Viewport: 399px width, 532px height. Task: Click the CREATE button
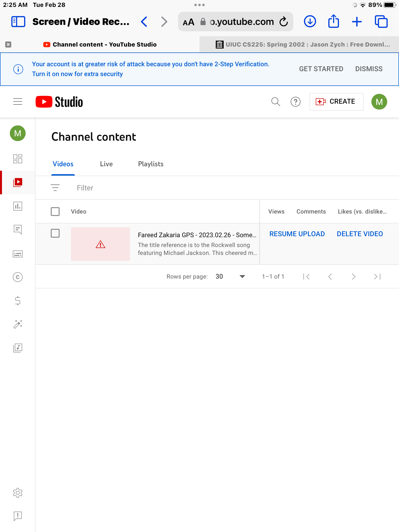[336, 101]
